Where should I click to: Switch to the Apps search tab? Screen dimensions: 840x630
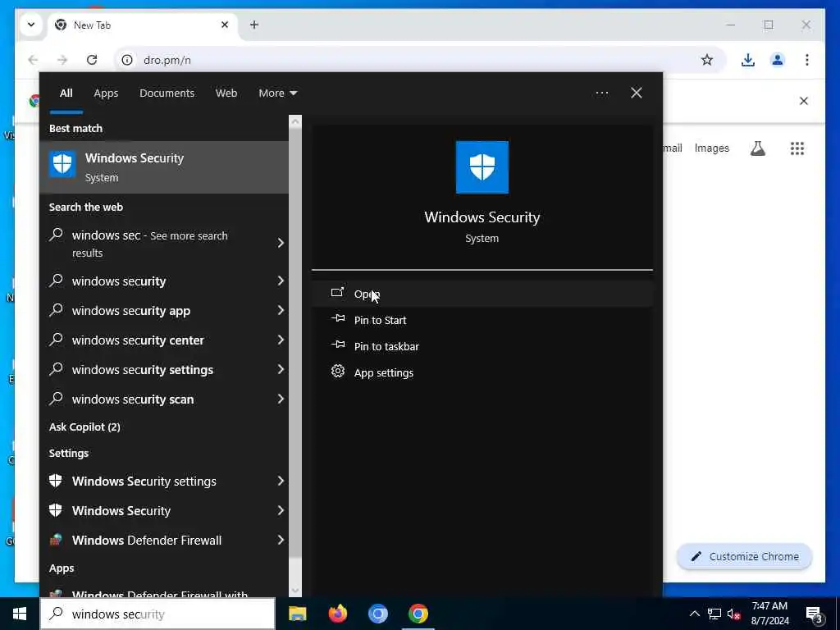click(106, 94)
